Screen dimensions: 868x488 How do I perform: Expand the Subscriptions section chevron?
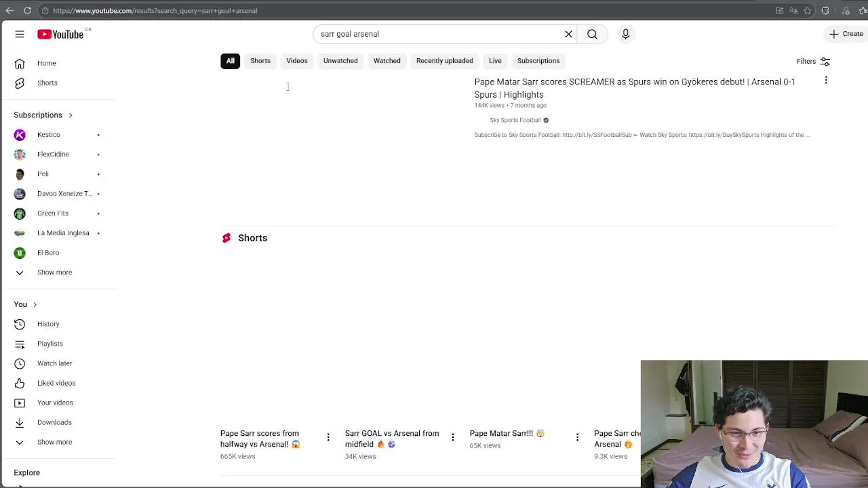[x=70, y=115]
